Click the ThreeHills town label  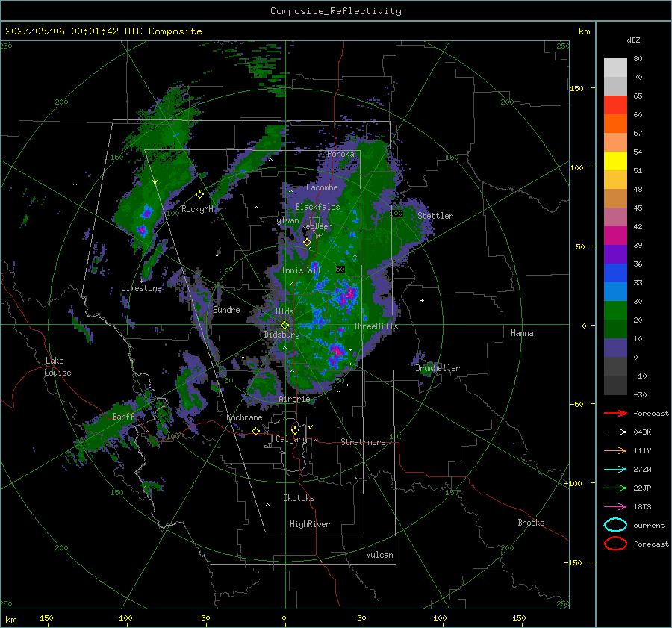376,326
